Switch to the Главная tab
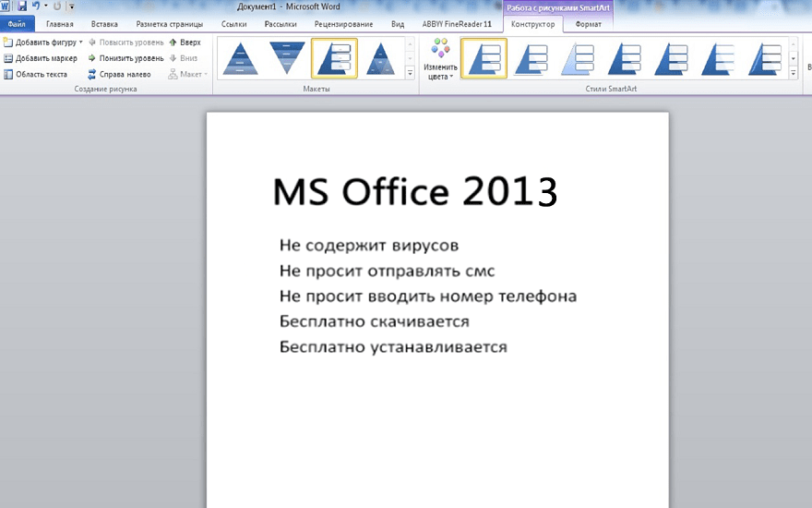This screenshot has height=508, width=812. click(x=60, y=24)
